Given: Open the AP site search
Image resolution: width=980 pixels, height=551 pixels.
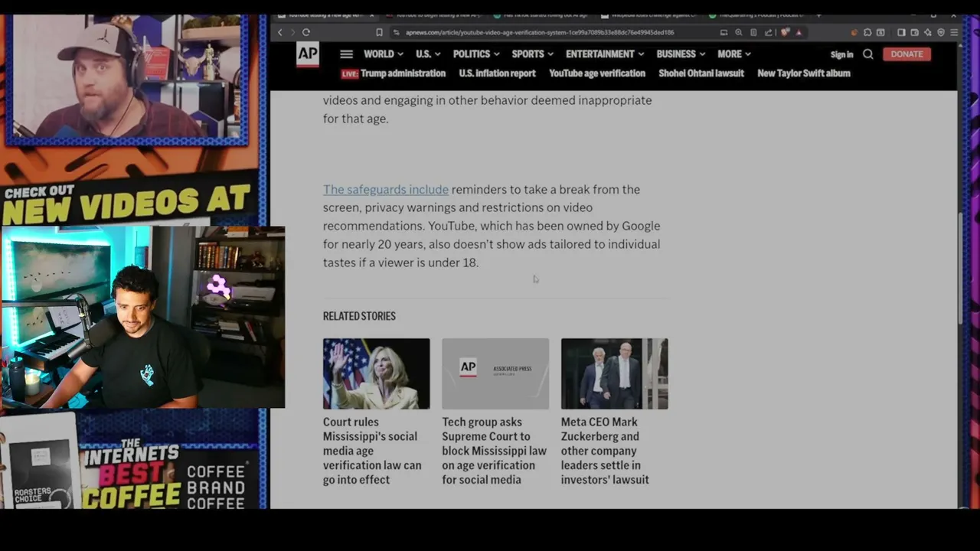Looking at the screenshot, I should pos(868,54).
